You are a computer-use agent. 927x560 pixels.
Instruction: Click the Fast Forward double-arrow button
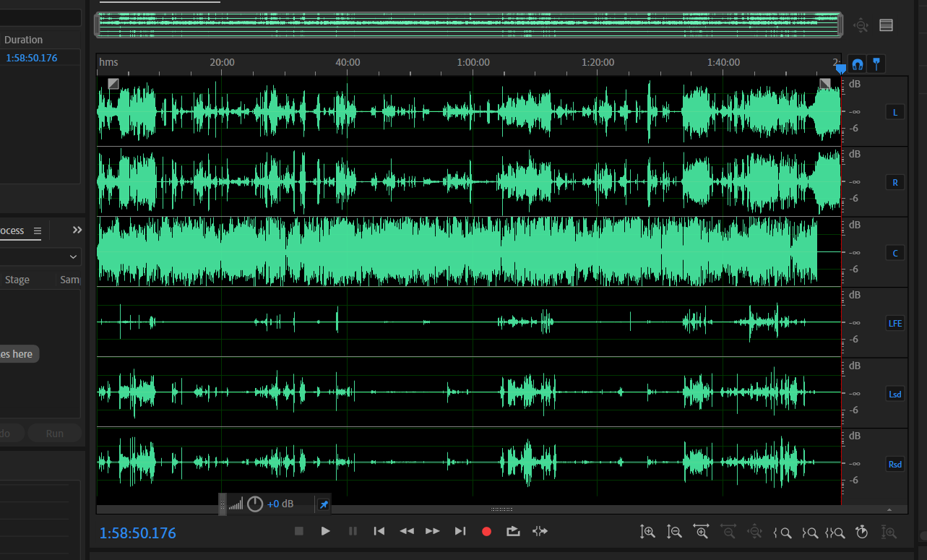coord(433,531)
